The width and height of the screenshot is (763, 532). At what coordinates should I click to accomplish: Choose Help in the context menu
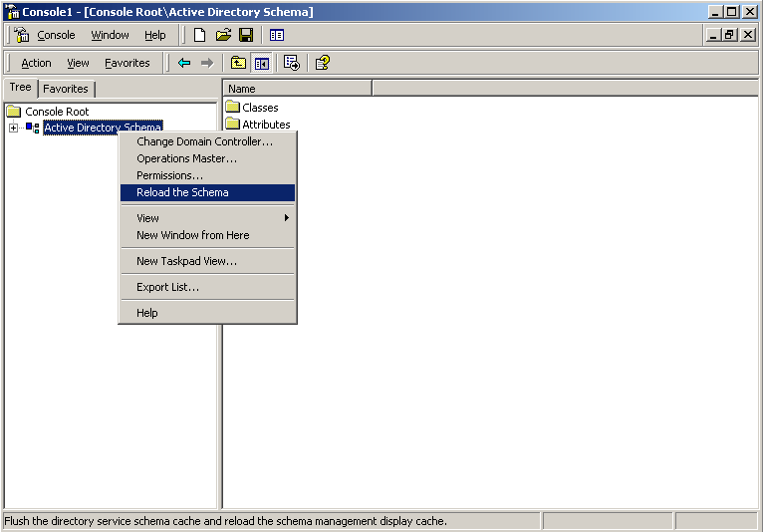(208, 313)
